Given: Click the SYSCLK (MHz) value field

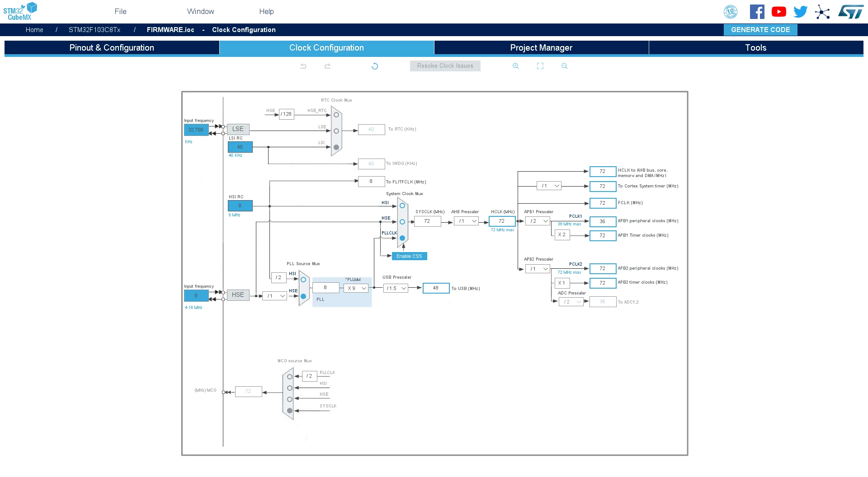Looking at the screenshot, I should 427,221.
